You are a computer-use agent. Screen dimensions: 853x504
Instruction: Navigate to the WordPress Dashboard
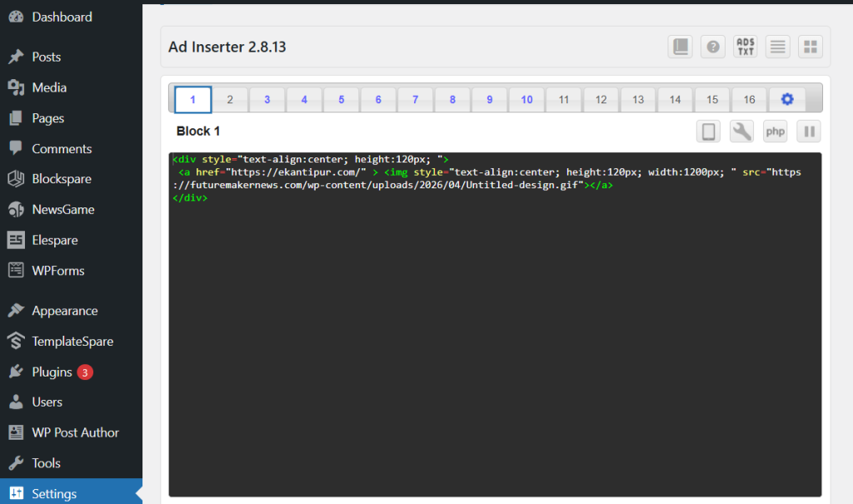tap(62, 17)
